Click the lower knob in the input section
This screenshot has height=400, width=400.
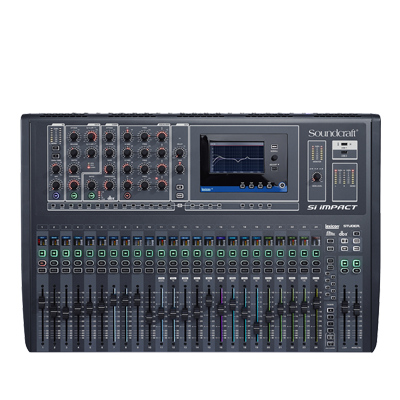tap(56, 185)
